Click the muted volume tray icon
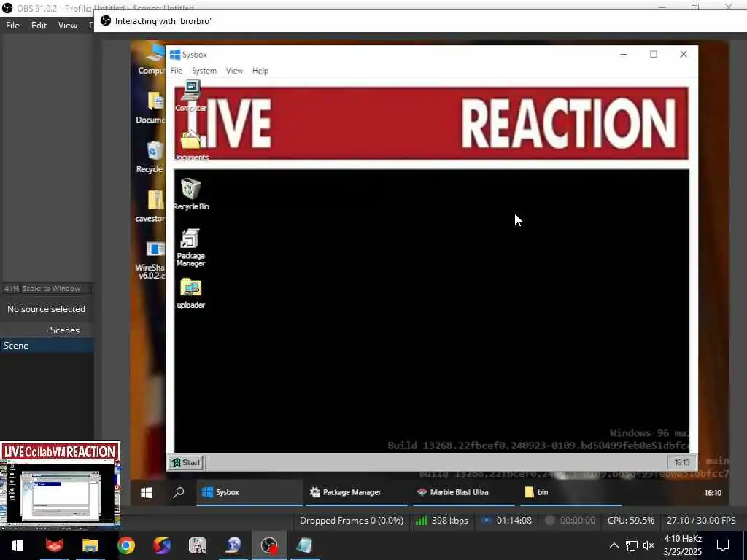Viewport: 747px width, 560px height. 649,545
